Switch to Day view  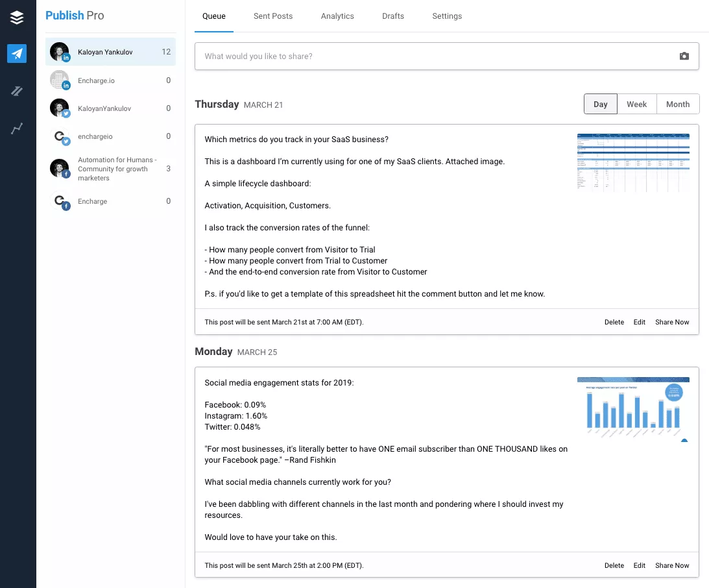[601, 104]
